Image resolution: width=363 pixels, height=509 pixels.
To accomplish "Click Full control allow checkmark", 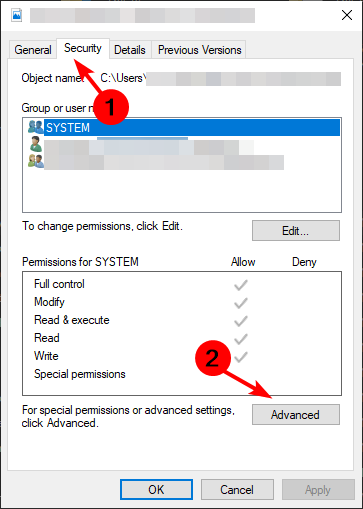I will (240, 285).
